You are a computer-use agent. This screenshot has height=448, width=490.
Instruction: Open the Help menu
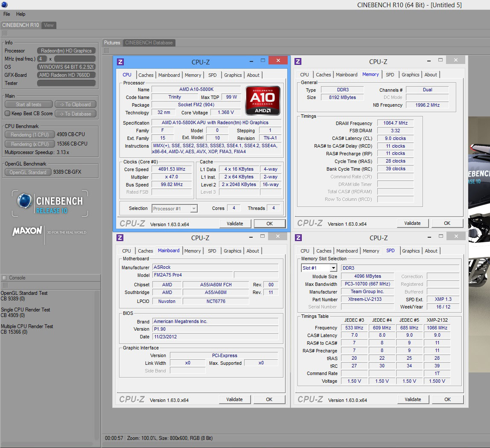20,14
